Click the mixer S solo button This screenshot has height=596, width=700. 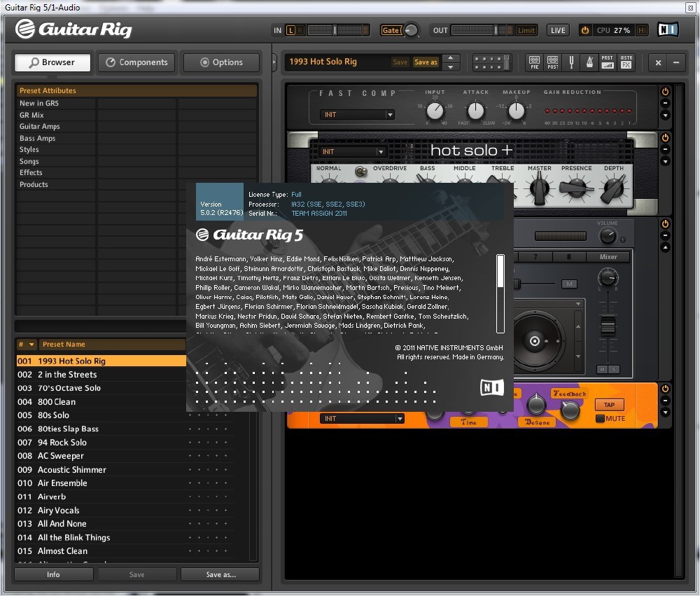614,370
